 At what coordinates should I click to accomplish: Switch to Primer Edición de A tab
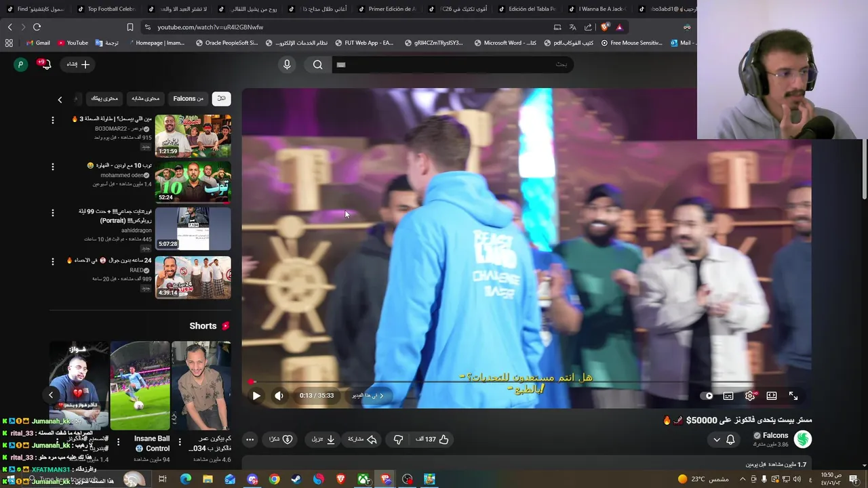pos(387,9)
